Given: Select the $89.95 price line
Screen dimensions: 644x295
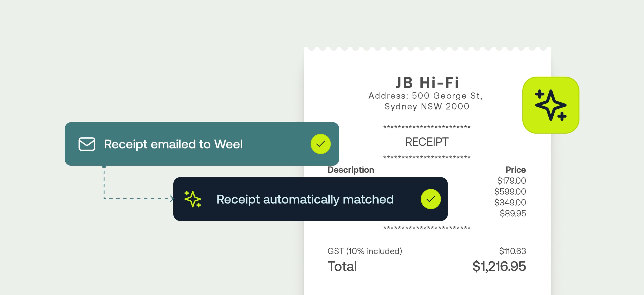Looking at the screenshot, I should click(x=513, y=213).
